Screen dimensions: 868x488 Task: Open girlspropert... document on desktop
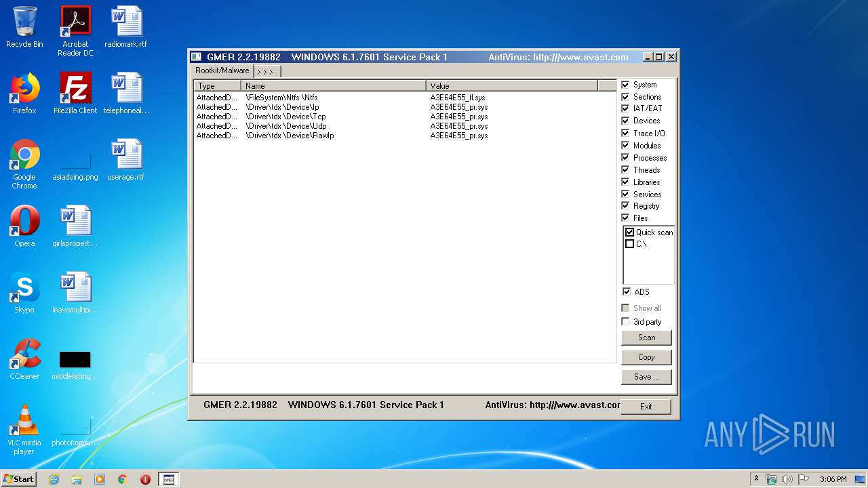[75, 226]
